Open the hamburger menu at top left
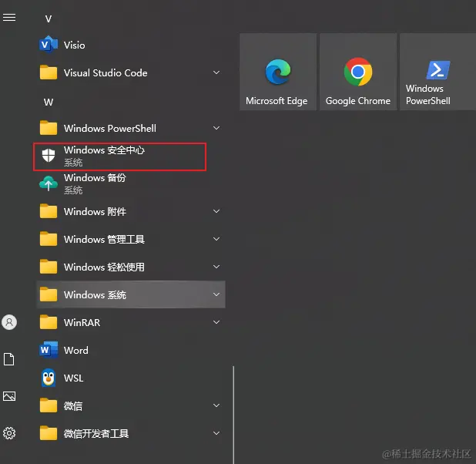The image size is (476, 464). (x=9, y=18)
